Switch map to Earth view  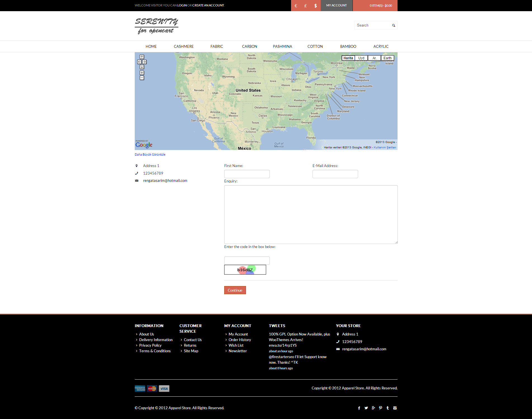(387, 58)
